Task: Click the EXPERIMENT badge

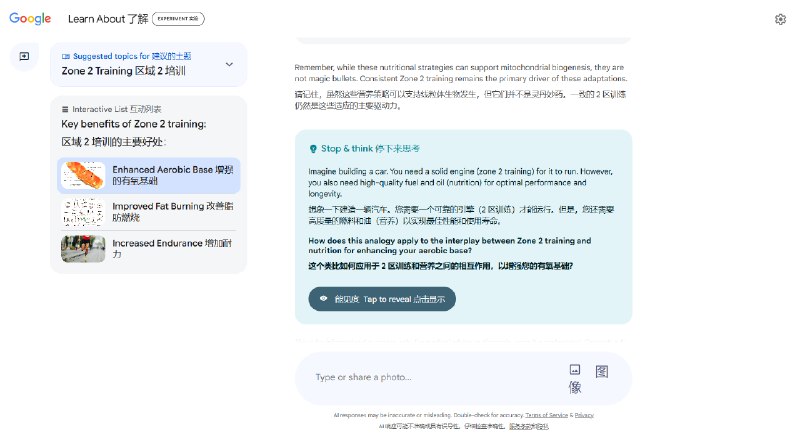Action: click(x=178, y=19)
